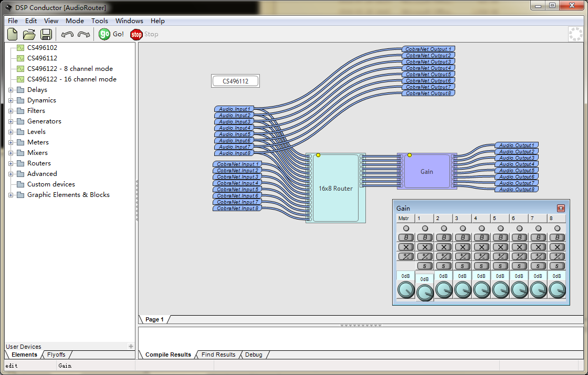Expand the Dynamics folder
This screenshot has height=375, width=588.
pos(11,100)
